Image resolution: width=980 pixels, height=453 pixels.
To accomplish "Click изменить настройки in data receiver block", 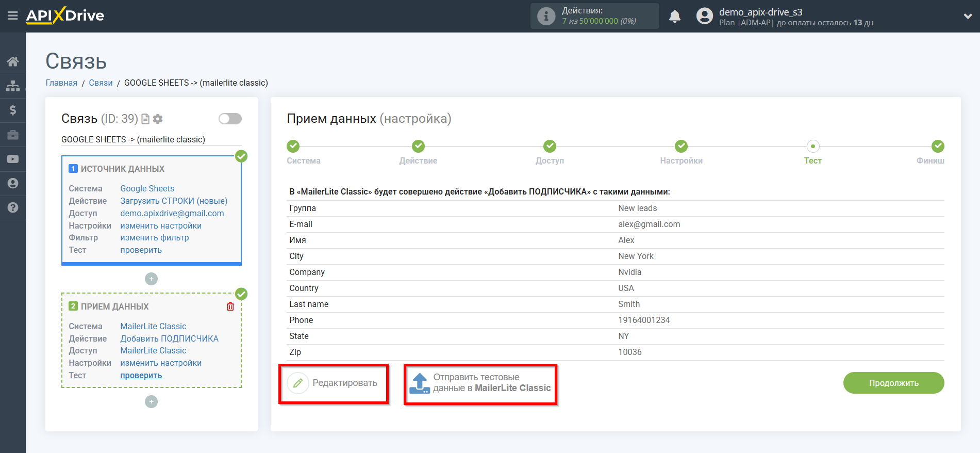I will point(161,363).
